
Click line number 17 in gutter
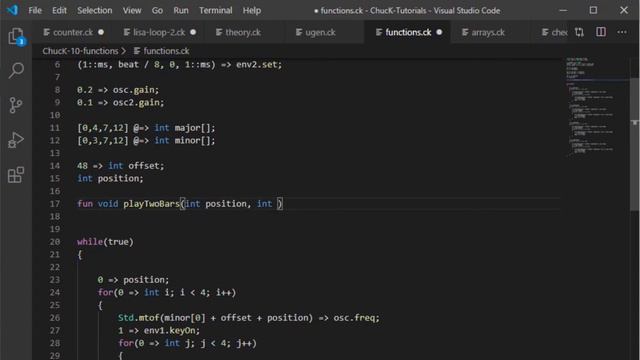pos(55,204)
